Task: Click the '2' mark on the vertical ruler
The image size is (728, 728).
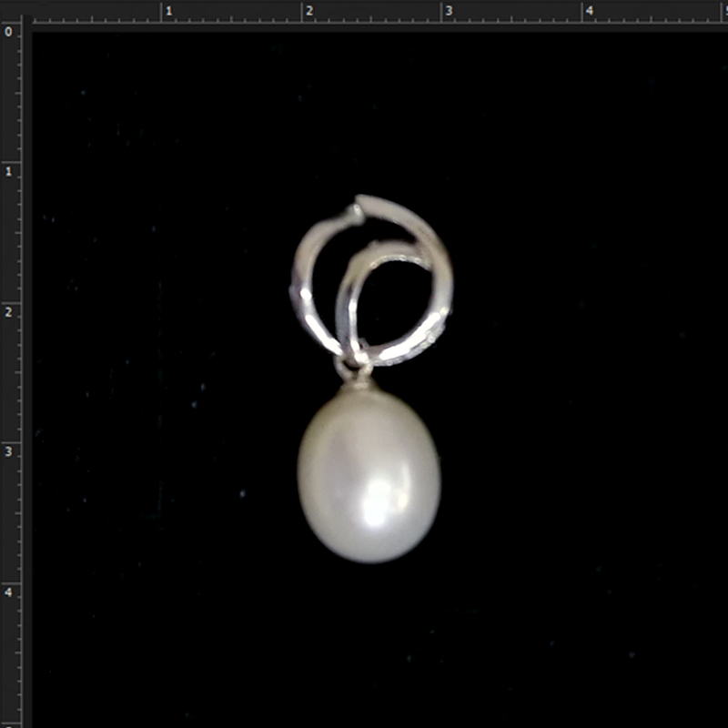Action: point(8,312)
